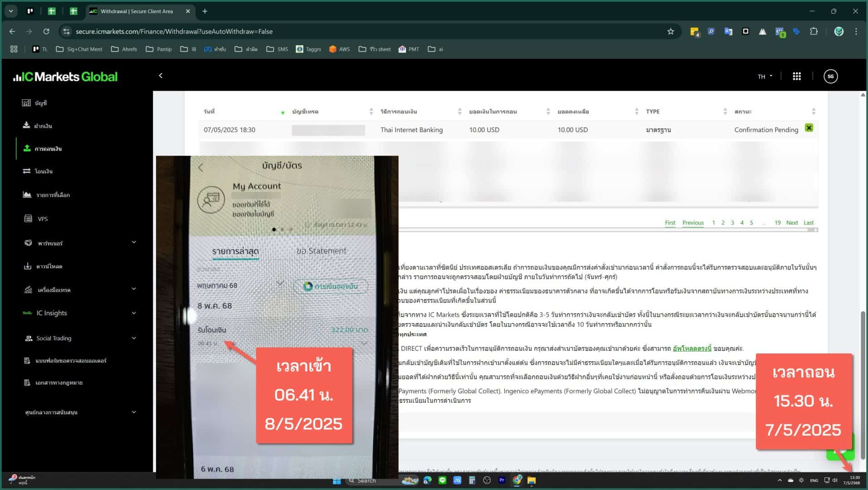Image resolution: width=868 pixels, height=490 pixels.
Task: Open File Explorer from the taskbar
Action: coord(532,480)
